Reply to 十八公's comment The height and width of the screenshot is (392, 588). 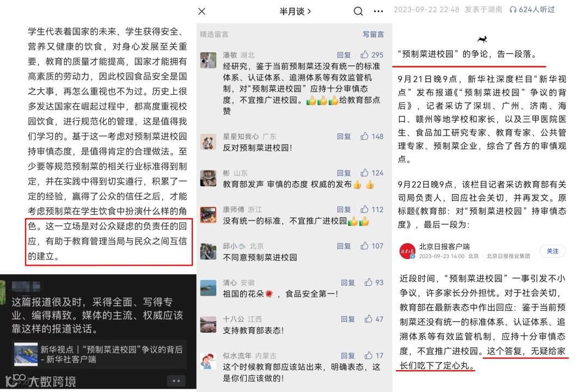coord(347,319)
